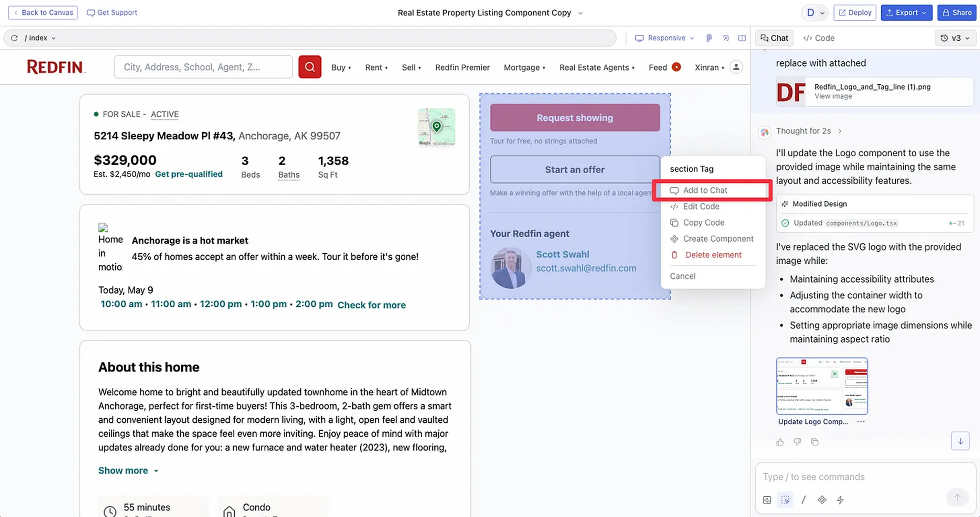Click the Update Logo Comp preview thumbnail
This screenshot has width=980, height=517.
click(x=822, y=386)
